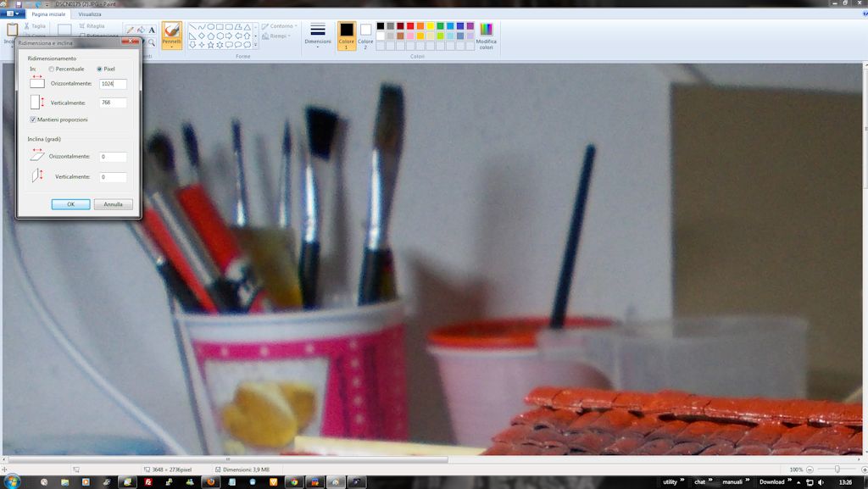Switch to the Visualizza tab
This screenshot has width=868, height=489.
point(90,14)
